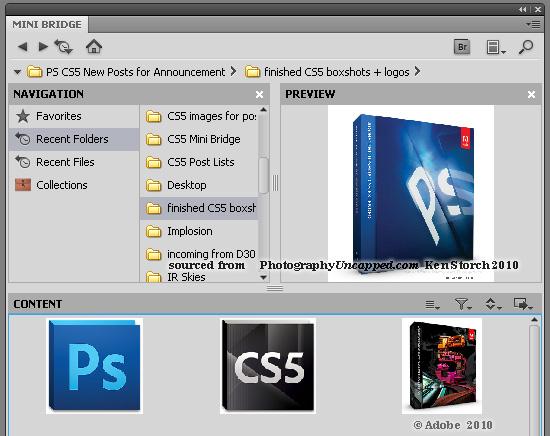Open the Mini Bridge panel flyout menu
Image resolution: width=550 pixels, height=436 pixels.
533,25
